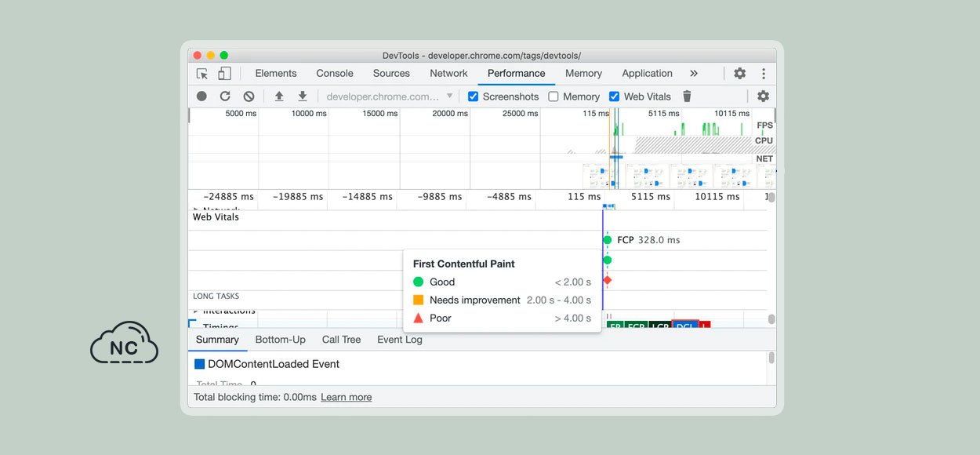Open the Bottom-Up tab
The height and width of the screenshot is (455, 980).
[x=280, y=340]
